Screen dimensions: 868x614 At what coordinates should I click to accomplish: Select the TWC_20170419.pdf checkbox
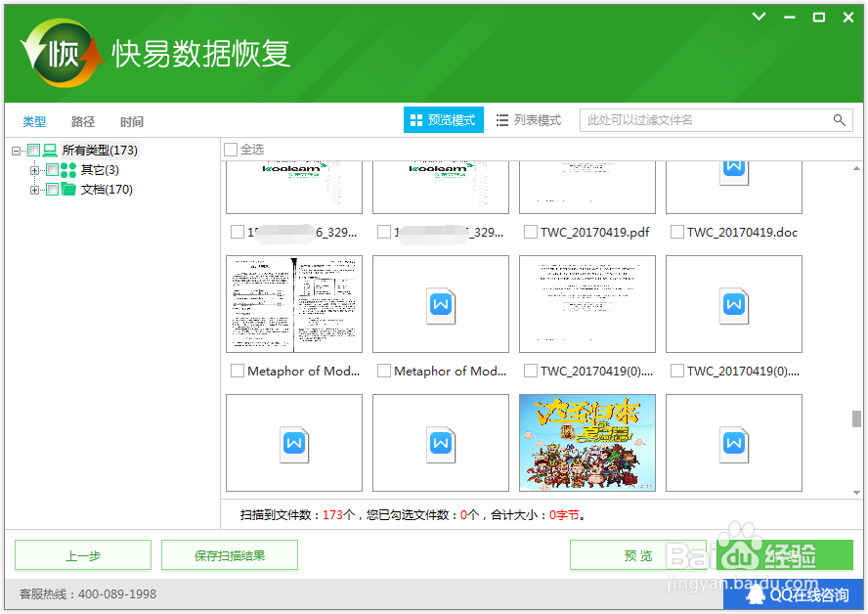coord(529,232)
